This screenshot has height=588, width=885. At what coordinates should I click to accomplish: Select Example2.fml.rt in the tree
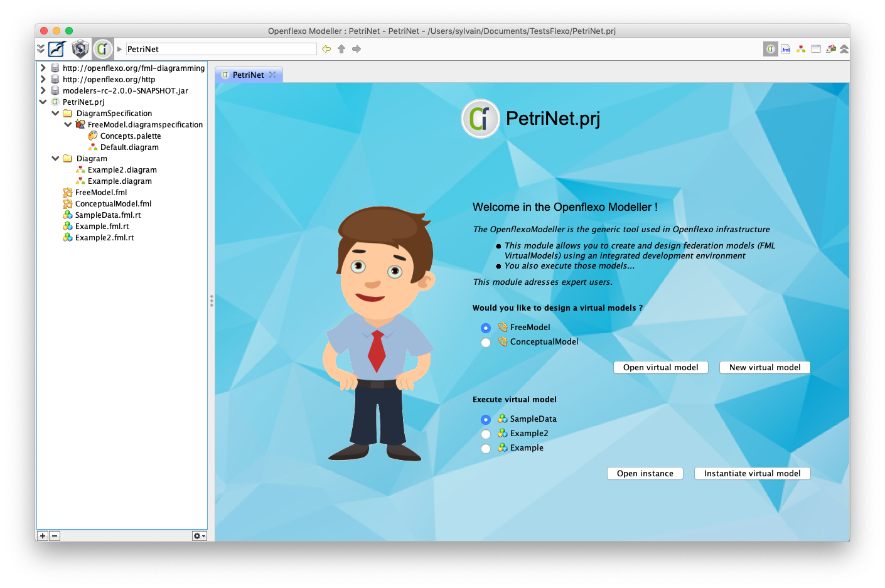(x=104, y=238)
